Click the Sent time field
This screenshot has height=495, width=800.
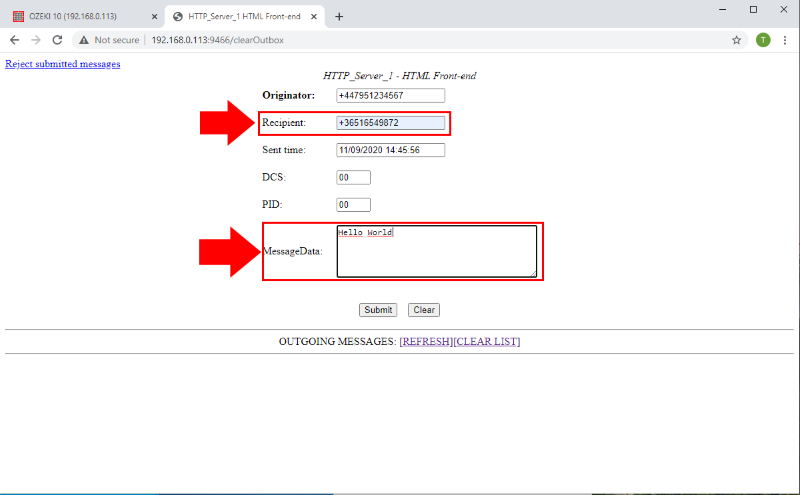390,150
